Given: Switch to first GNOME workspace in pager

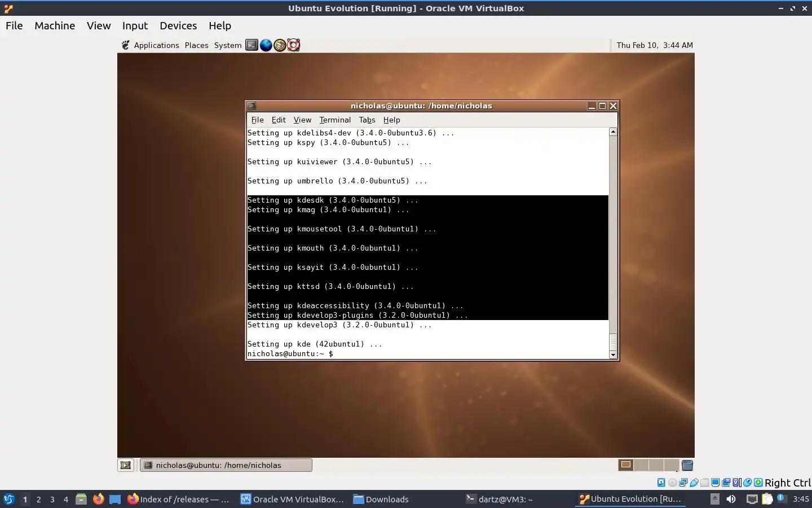Looking at the screenshot, I should [626, 465].
